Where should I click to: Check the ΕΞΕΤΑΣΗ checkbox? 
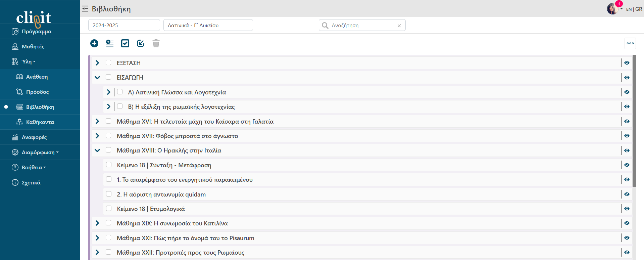pos(108,62)
